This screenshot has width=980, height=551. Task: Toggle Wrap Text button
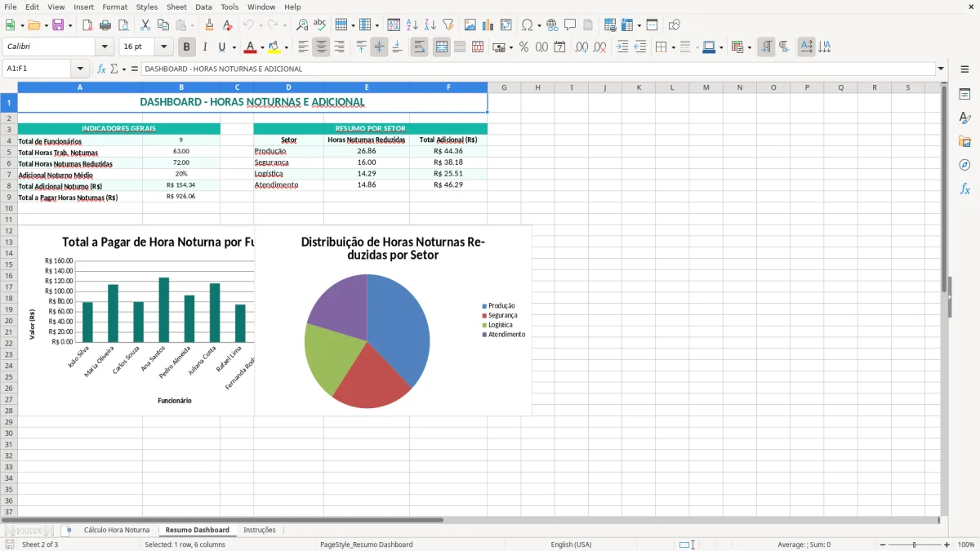pos(419,47)
